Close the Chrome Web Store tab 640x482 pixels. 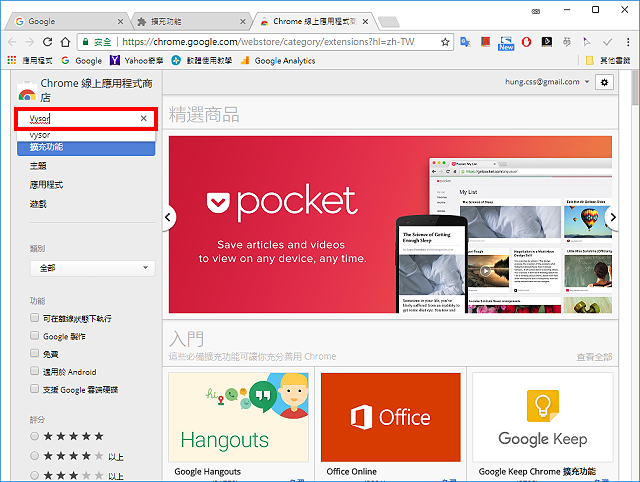[365, 21]
